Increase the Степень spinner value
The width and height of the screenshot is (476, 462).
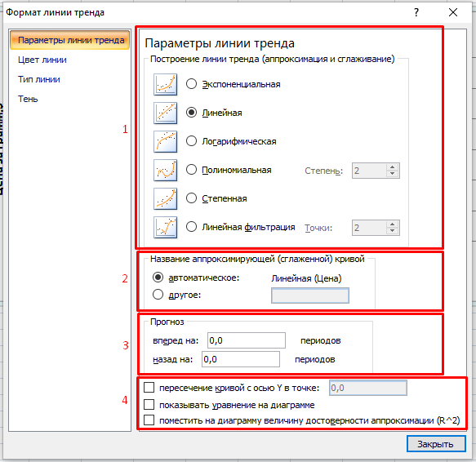coord(392,167)
